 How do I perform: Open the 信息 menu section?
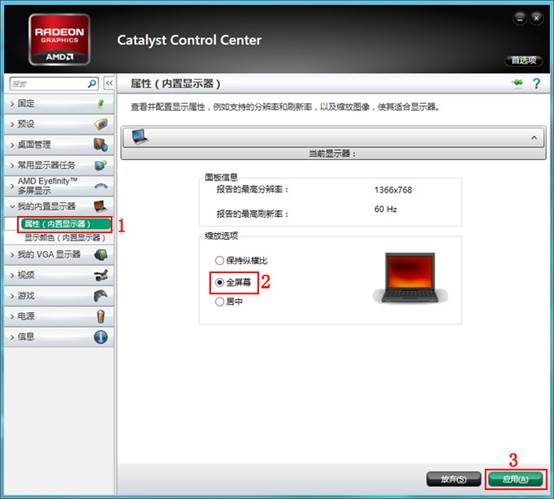click(59, 337)
